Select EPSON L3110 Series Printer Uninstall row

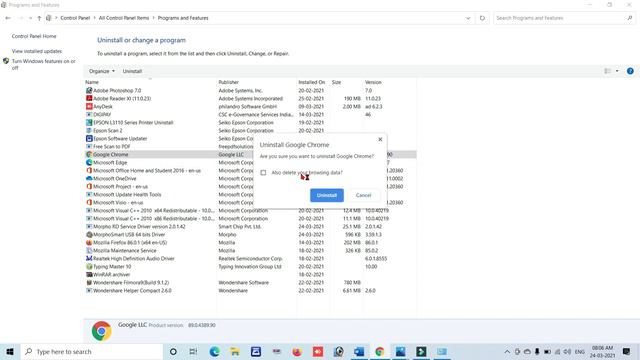coord(251,122)
